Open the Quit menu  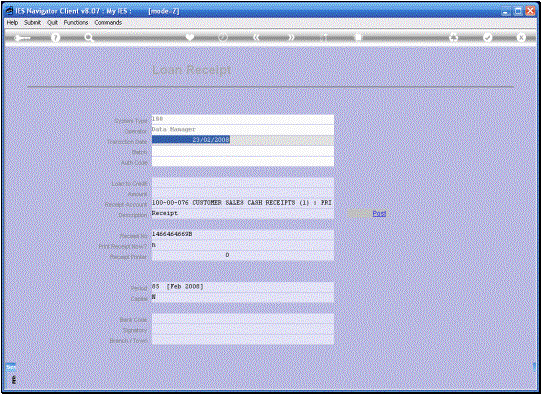click(52, 22)
